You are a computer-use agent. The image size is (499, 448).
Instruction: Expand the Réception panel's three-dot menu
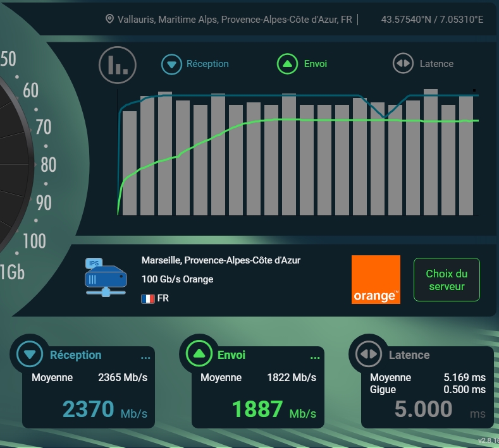click(145, 357)
